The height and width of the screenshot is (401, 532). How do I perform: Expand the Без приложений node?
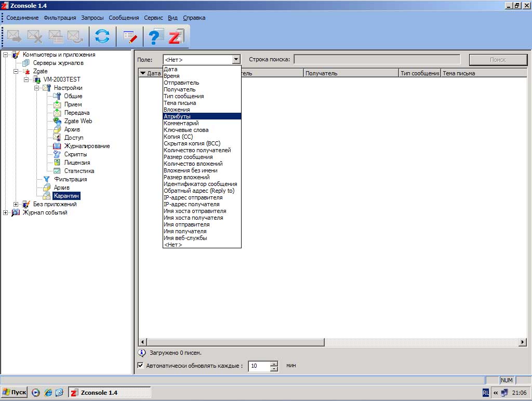pyautogui.click(x=16, y=204)
